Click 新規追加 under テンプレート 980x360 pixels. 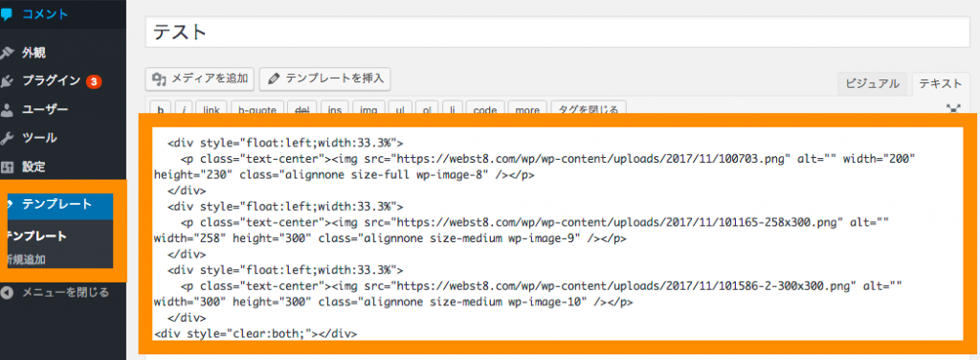26,259
